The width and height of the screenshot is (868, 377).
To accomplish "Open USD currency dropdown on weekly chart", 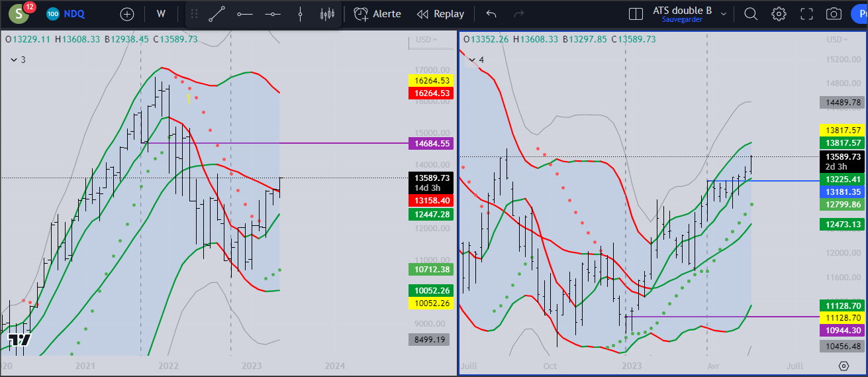I will (x=426, y=40).
